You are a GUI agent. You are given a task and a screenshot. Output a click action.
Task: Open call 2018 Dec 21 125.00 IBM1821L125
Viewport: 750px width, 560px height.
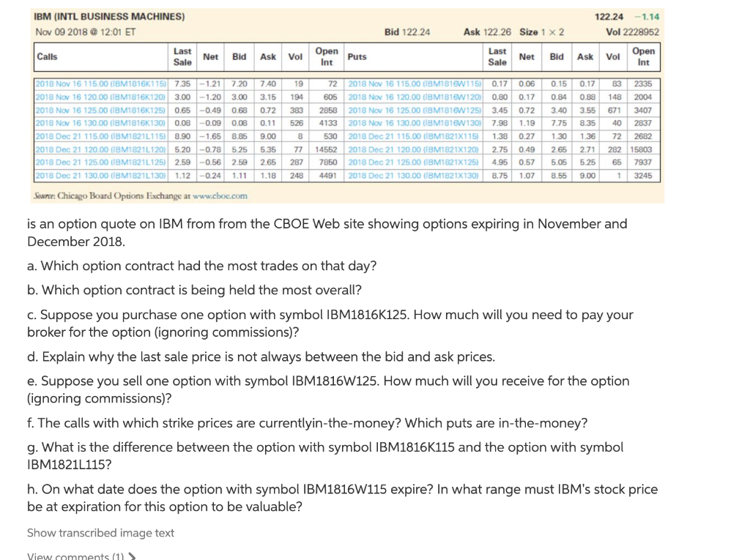[x=101, y=162]
